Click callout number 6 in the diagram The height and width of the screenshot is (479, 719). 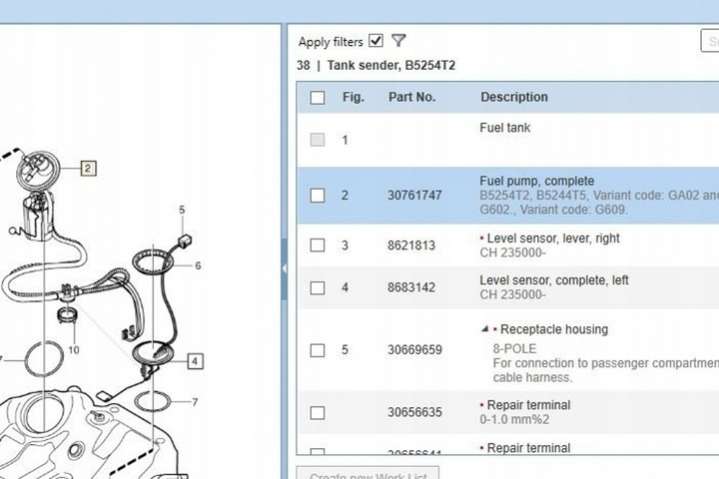(x=198, y=266)
